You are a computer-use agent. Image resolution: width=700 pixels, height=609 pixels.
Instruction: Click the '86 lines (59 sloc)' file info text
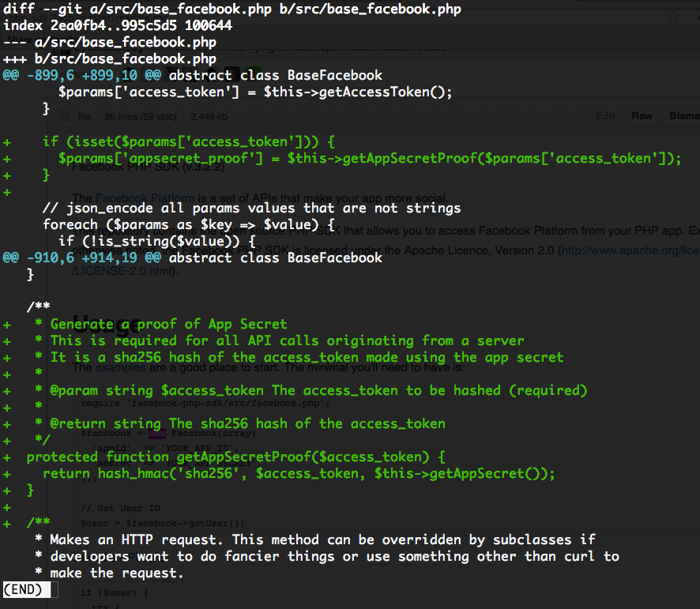coord(140,117)
